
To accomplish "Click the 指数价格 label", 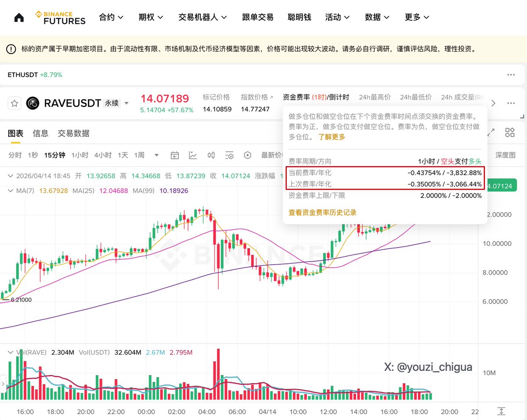I will (x=254, y=97).
